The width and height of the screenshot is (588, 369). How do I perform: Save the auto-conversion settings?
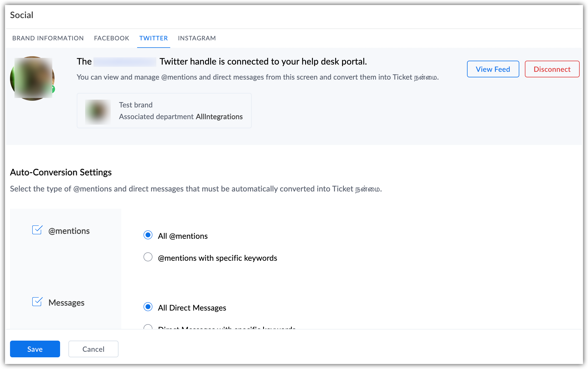click(35, 349)
